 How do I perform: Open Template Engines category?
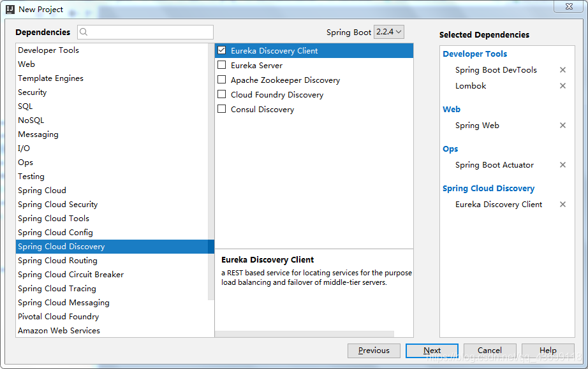112,78
